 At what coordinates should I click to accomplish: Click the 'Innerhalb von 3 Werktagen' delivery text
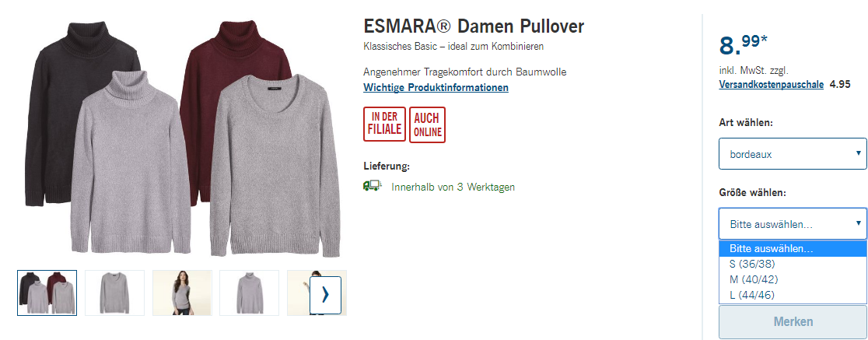click(x=453, y=188)
